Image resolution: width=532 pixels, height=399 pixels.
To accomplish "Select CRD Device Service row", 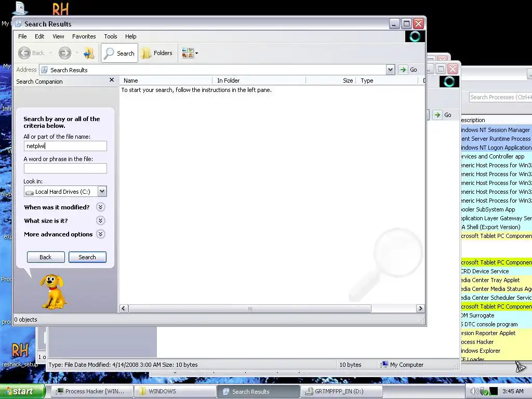I will pos(496,271).
